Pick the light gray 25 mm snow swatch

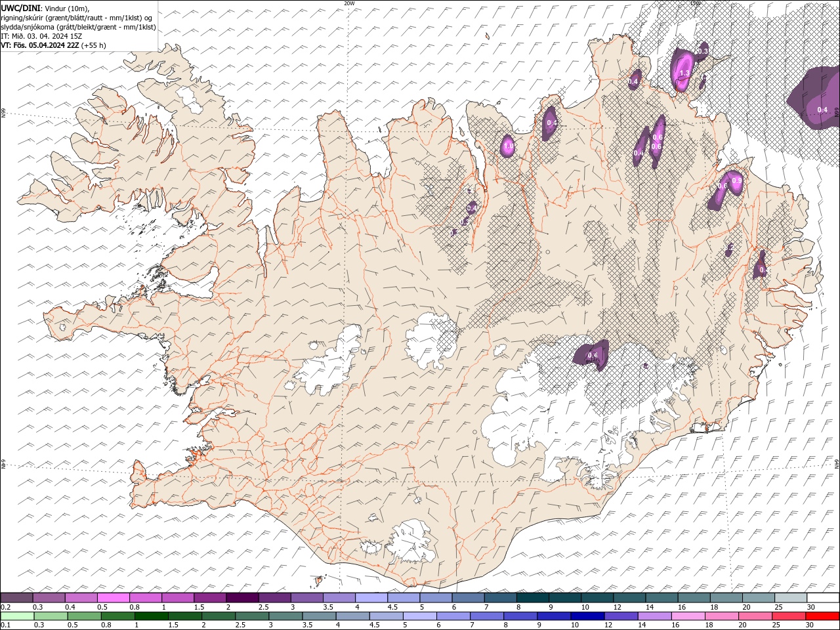tap(791, 598)
